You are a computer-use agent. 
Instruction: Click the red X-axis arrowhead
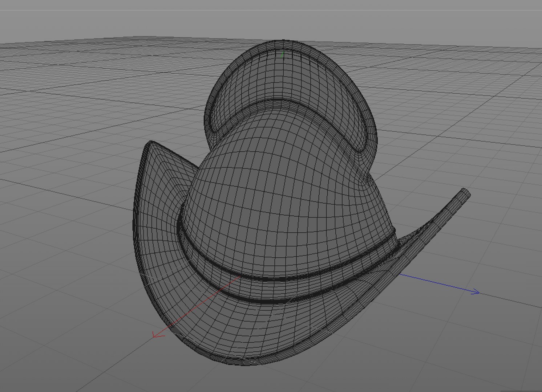[158, 335]
